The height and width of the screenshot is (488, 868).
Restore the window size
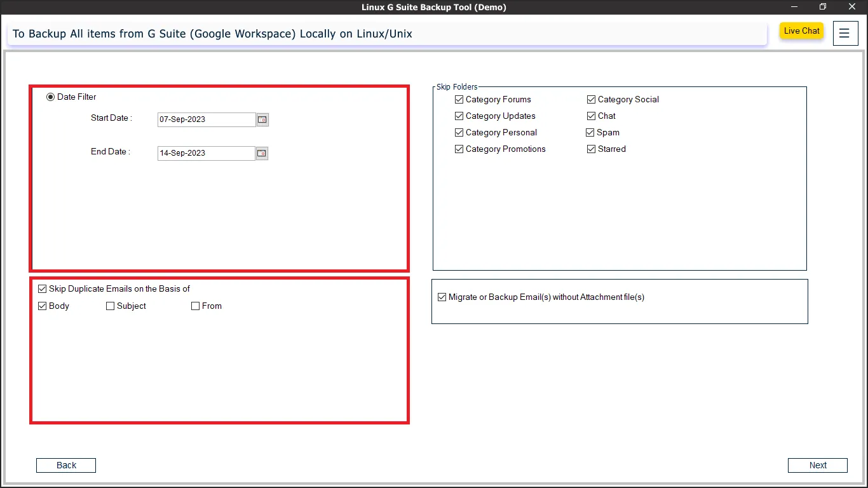[822, 7]
